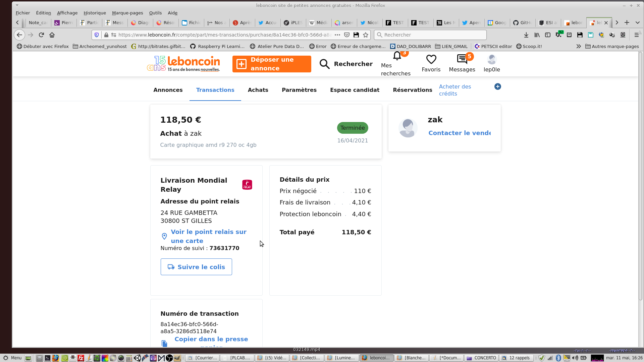Screen dimensions: 644x362
Task: Open Firefox hamburger menu
Action: (x=636, y=35)
